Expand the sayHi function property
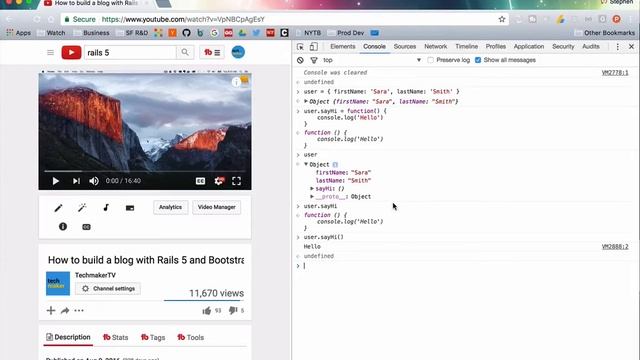Image resolution: width=640 pixels, height=360 pixels. click(x=312, y=189)
